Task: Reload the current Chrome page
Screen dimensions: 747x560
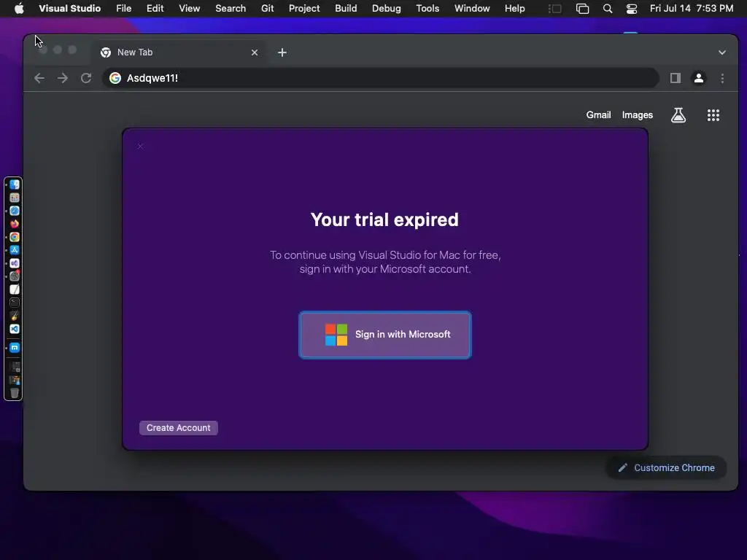Action: click(x=86, y=78)
